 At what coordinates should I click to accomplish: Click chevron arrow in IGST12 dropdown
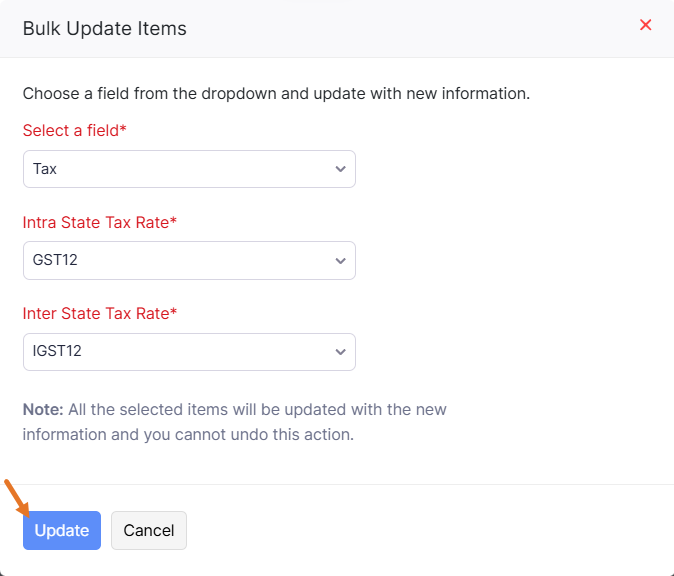click(x=341, y=352)
